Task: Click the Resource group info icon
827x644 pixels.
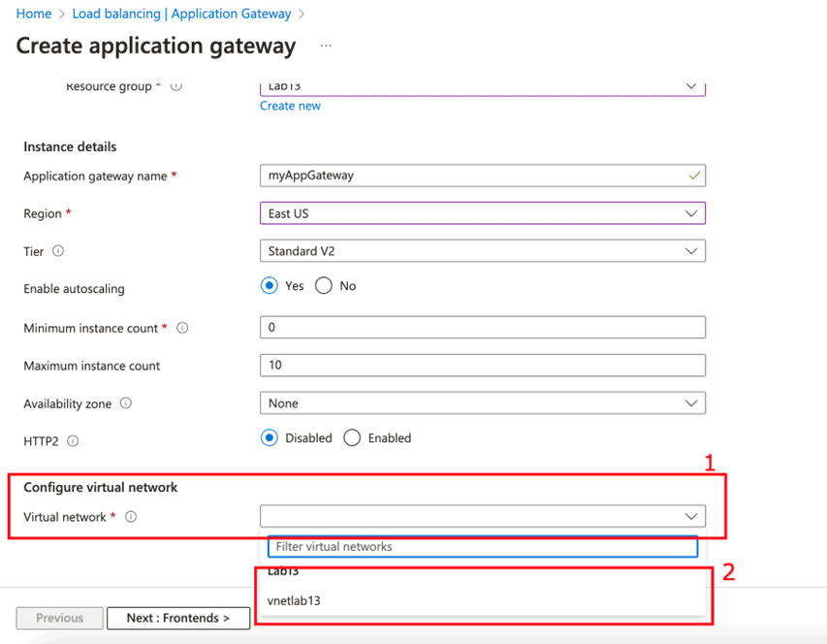Action: coord(175,86)
